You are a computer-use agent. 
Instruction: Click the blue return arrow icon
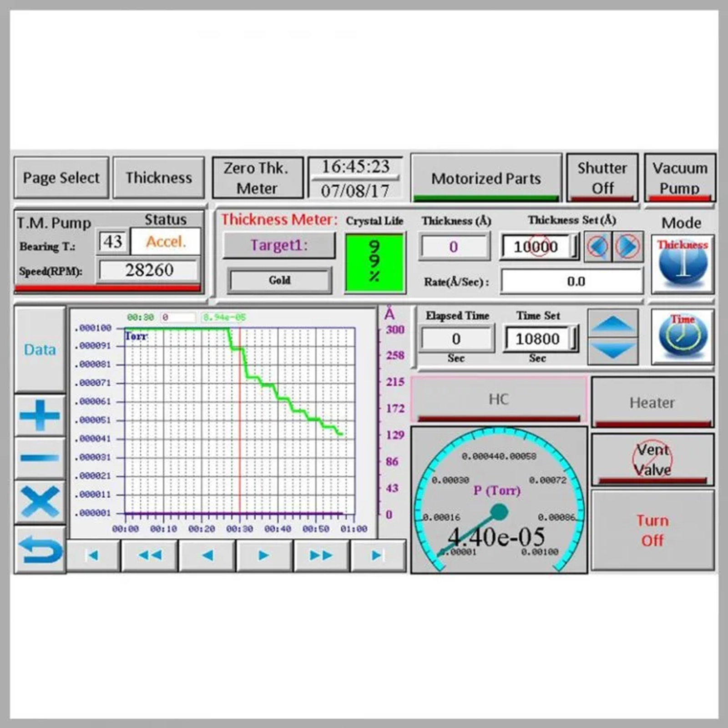tap(40, 549)
